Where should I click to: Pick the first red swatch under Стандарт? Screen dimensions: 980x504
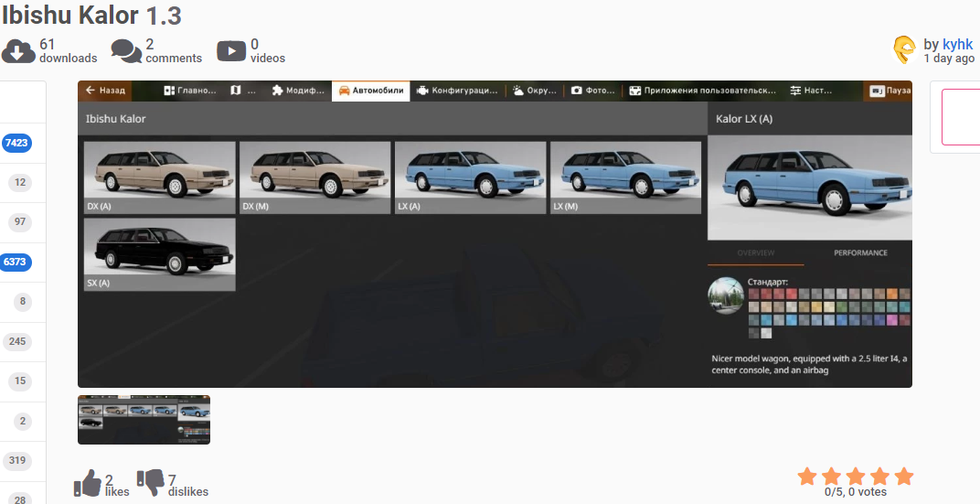pyautogui.click(x=754, y=294)
